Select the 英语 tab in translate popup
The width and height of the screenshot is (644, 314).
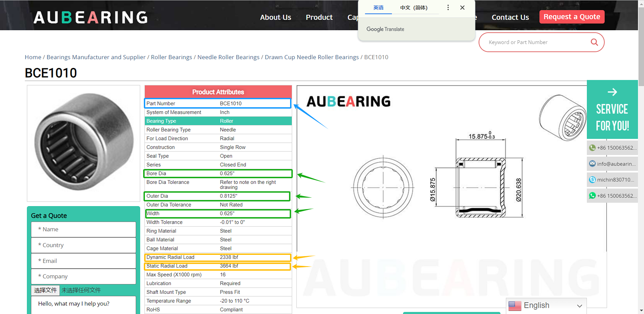coord(377,8)
